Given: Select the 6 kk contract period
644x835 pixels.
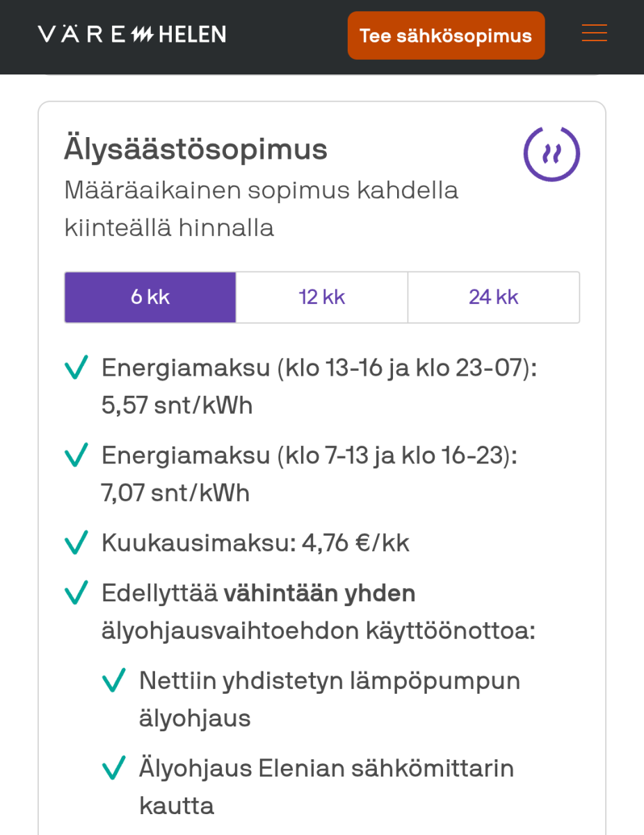Looking at the screenshot, I should (150, 297).
